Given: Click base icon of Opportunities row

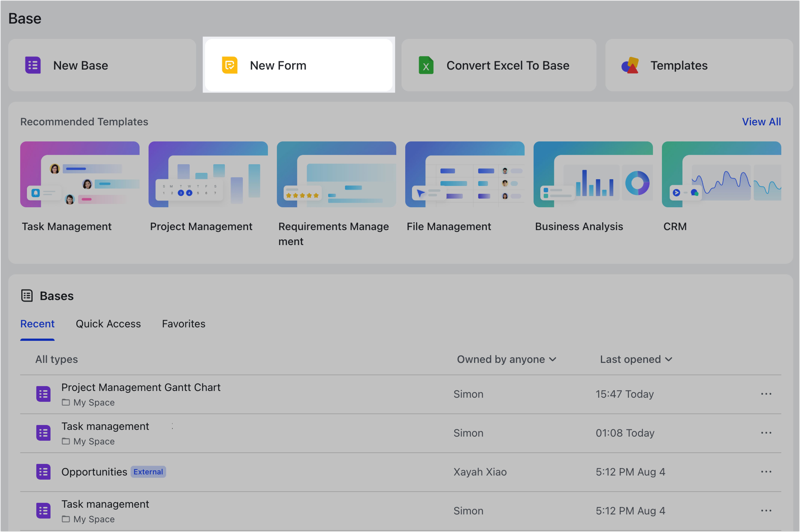Looking at the screenshot, I should pos(43,472).
